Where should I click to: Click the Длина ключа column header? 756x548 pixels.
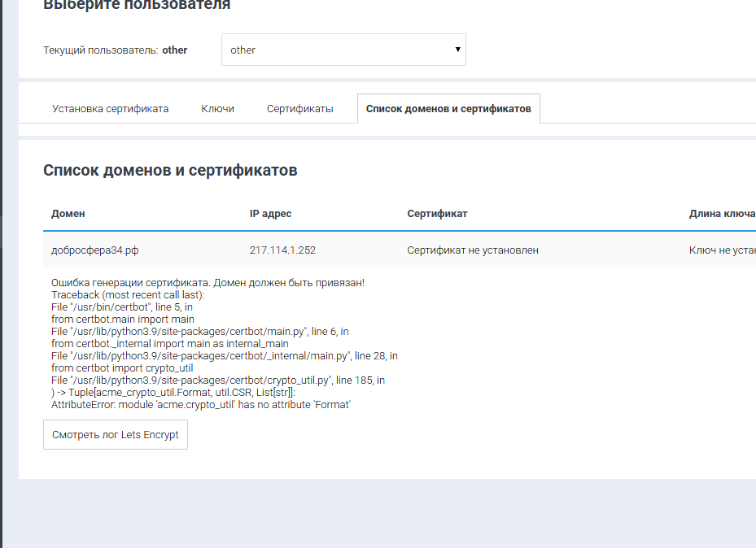(x=721, y=214)
